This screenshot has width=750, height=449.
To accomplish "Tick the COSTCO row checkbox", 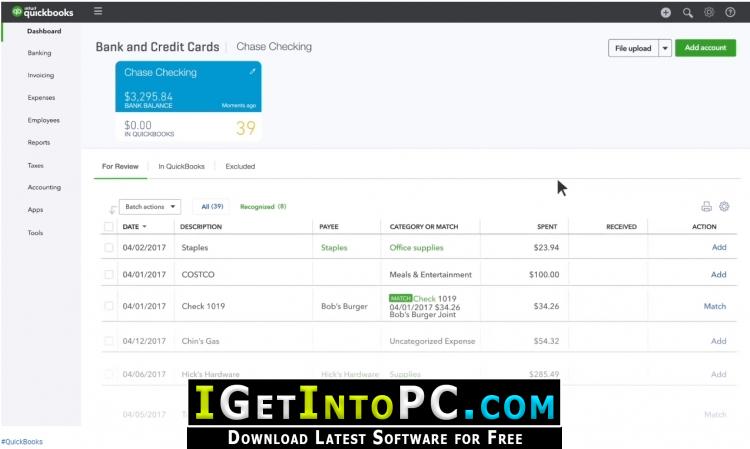I will (x=109, y=274).
